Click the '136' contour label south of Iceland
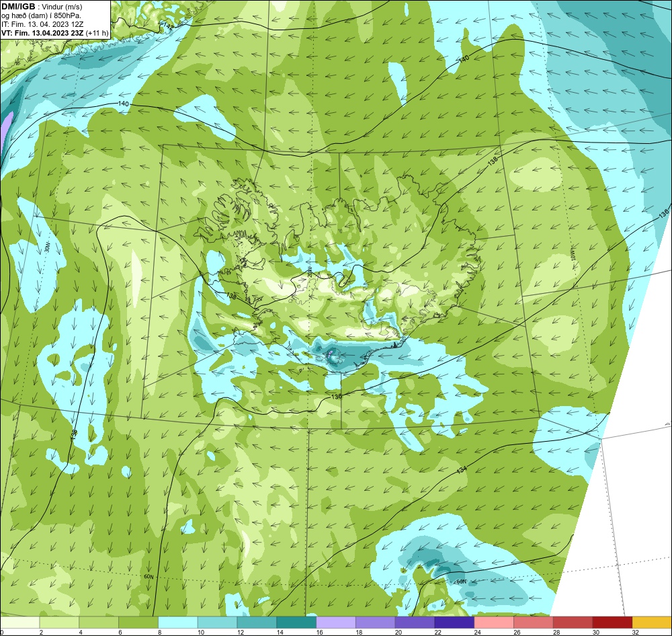The height and width of the screenshot is (636, 672). (x=337, y=397)
